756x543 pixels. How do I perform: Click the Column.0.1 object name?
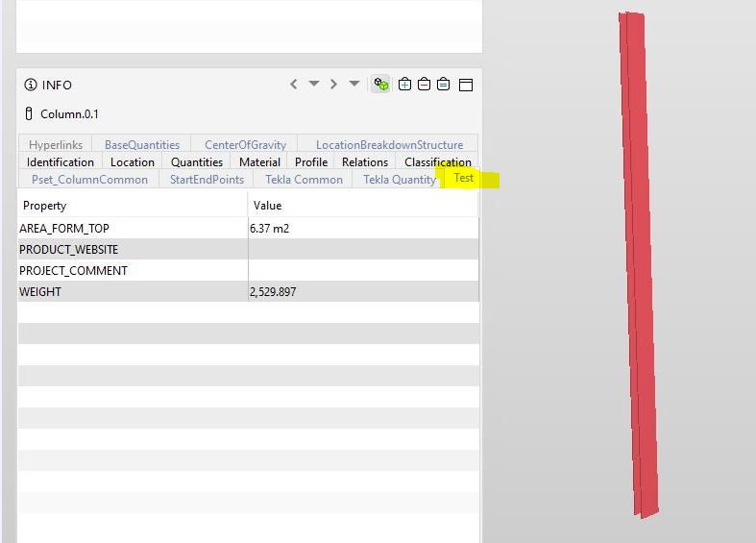tap(69, 114)
